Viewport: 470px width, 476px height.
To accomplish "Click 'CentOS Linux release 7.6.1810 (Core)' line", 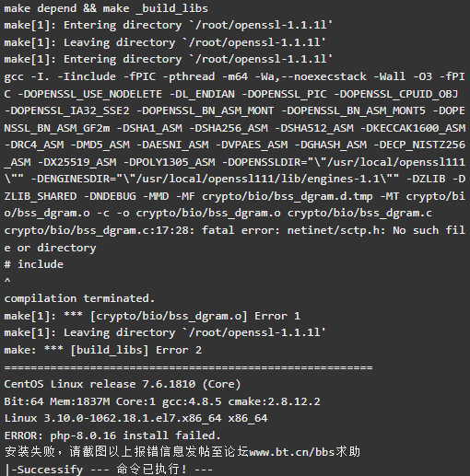I will (x=123, y=384).
